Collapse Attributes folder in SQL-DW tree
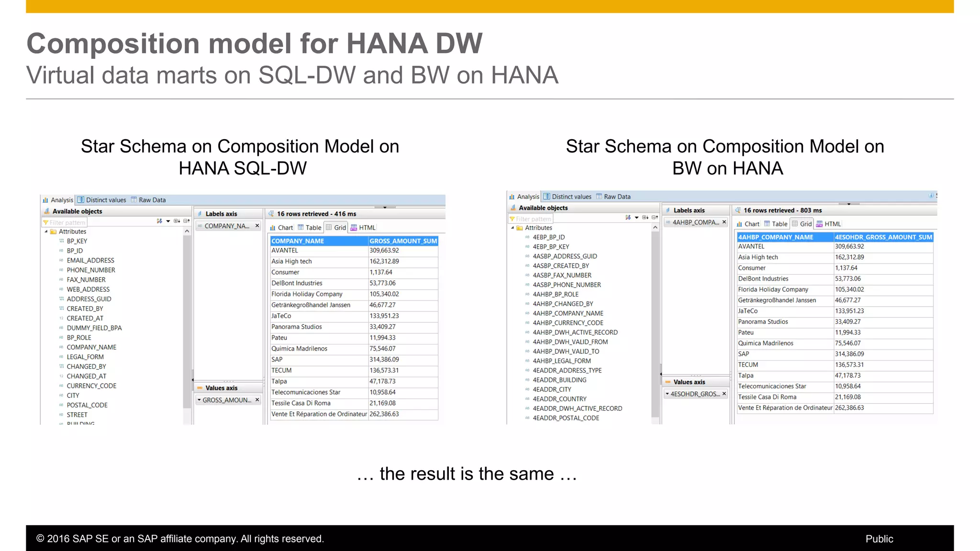980x551 pixels. pyautogui.click(x=46, y=231)
